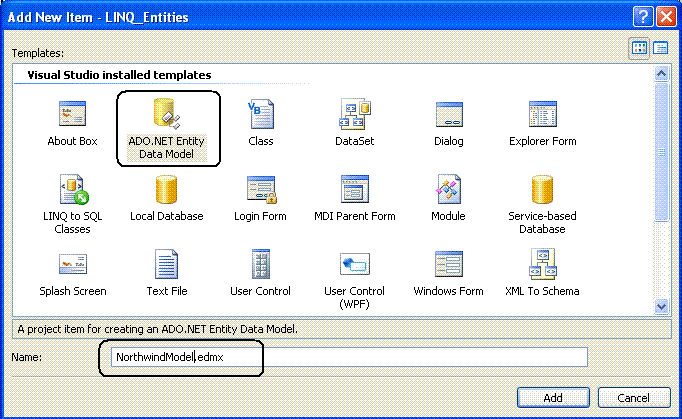Select the LINQ to SQL Classes icon
Image resolution: width=682 pixels, height=419 pixels.
coord(74,189)
